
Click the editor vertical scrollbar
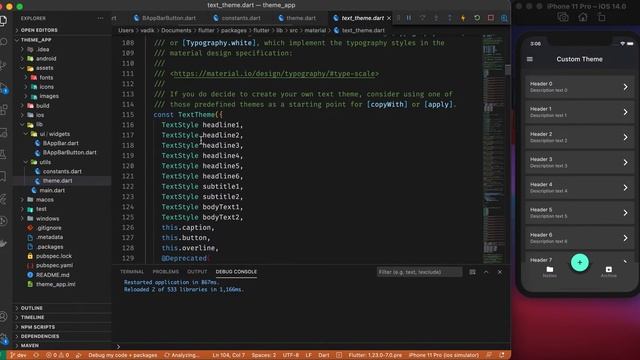coord(508,69)
